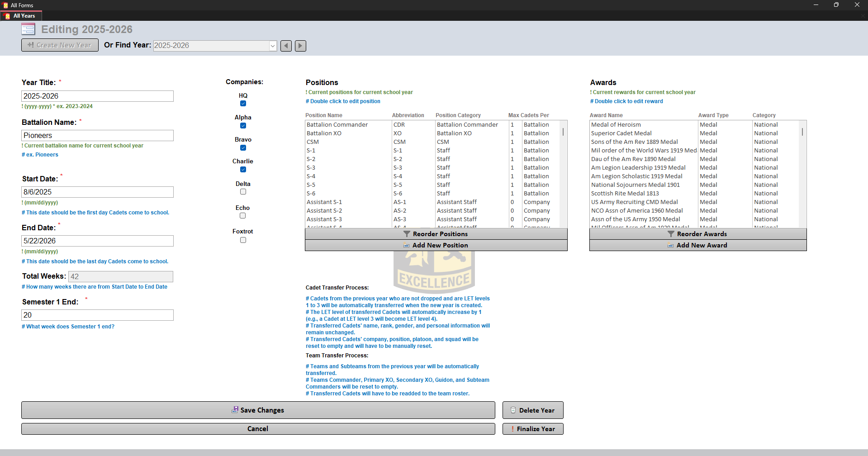Enable the Delta company checkbox
868x456 pixels.
click(243, 192)
